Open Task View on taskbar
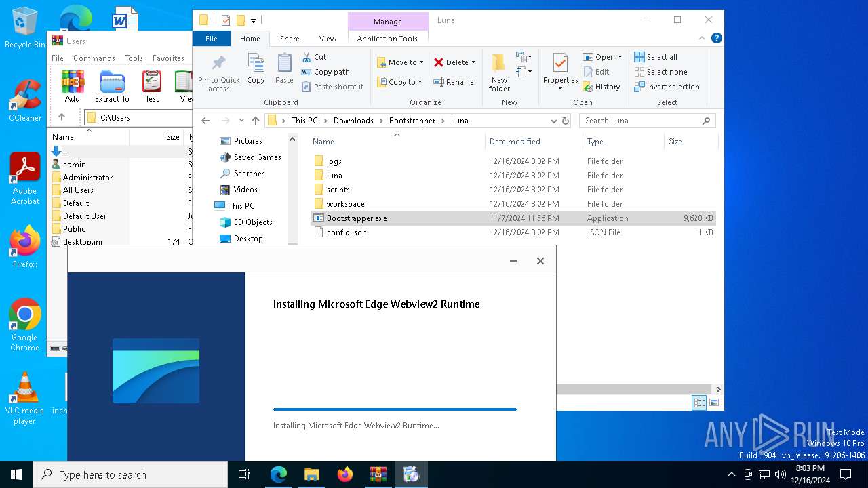The width and height of the screenshot is (868, 488). [x=244, y=474]
